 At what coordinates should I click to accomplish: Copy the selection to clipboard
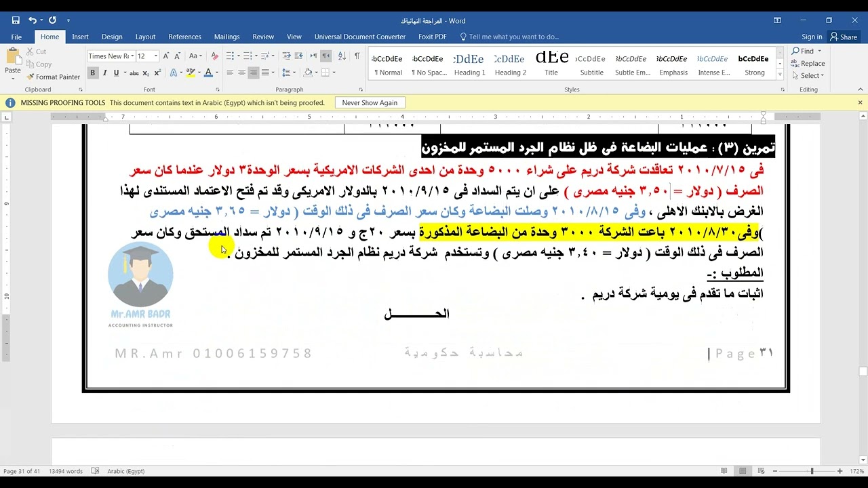point(39,64)
